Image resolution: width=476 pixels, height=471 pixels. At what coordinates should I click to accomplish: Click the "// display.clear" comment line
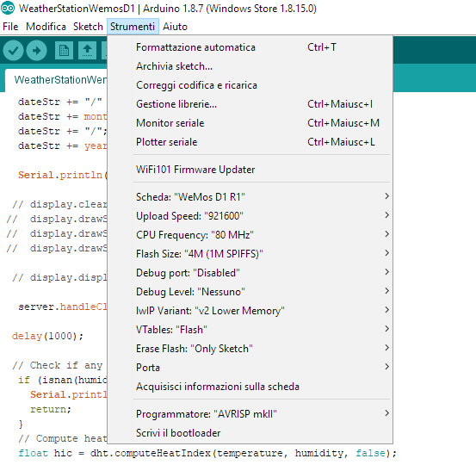click(x=59, y=204)
